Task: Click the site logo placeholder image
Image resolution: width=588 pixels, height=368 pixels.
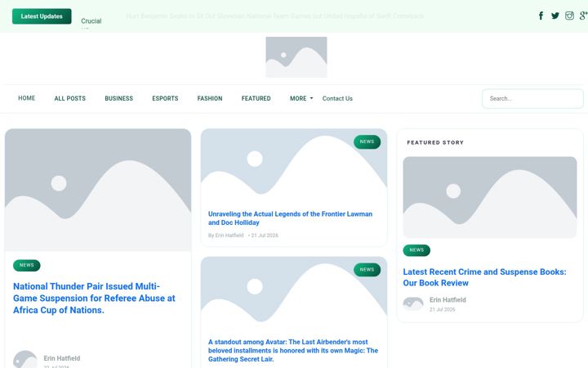Action: [296, 57]
